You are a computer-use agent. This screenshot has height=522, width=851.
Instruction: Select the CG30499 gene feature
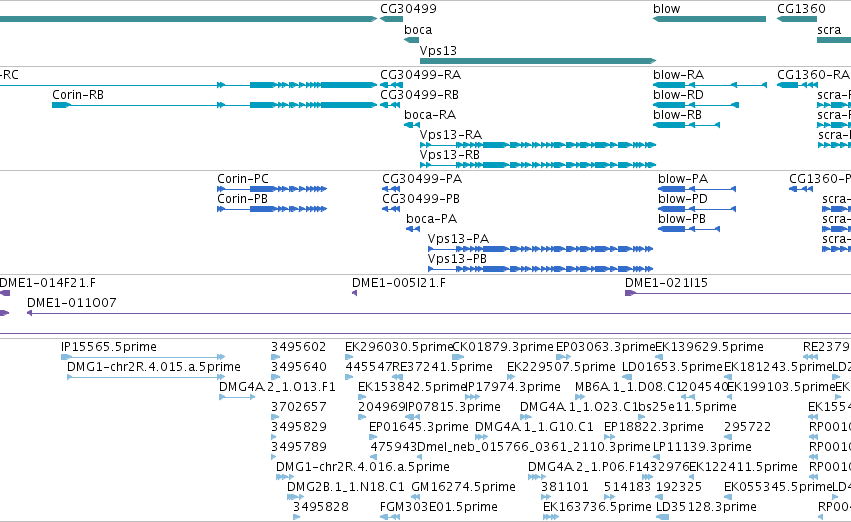pyautogui.click(x=391, y=19)
